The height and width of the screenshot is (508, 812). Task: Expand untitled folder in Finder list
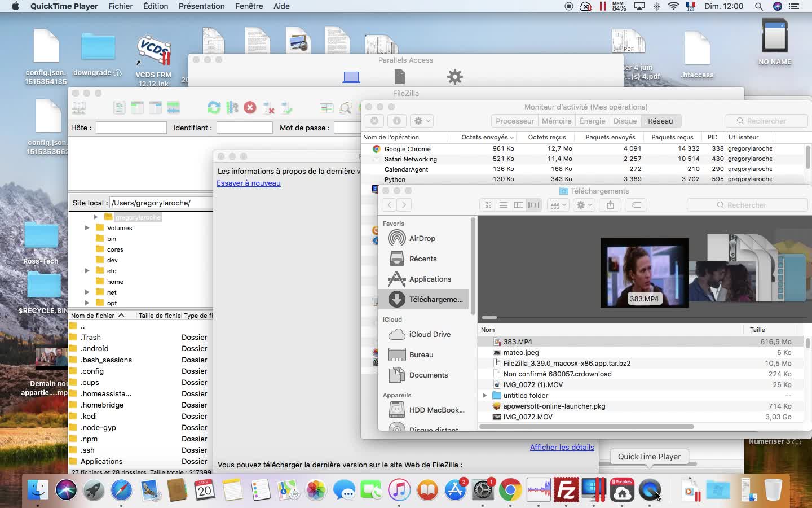(x=484, y=396)
